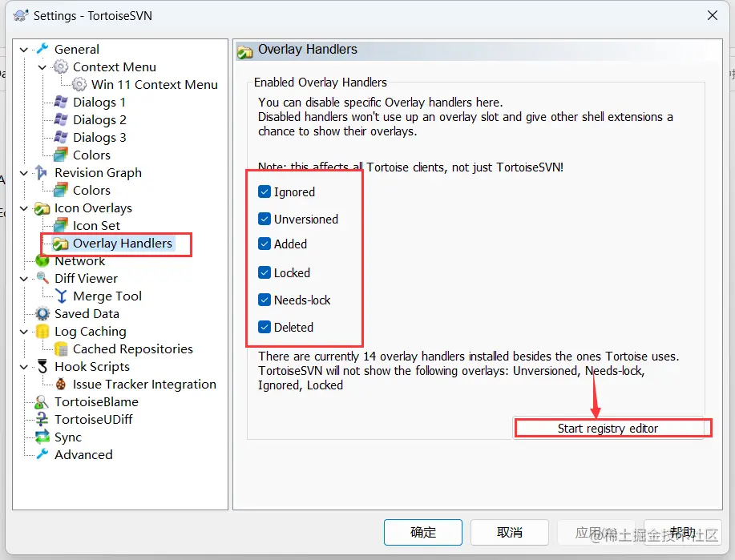This screenshot has height=560, width=735.
Task: Click the Saved Data icon
Action: tap(42, 313)
